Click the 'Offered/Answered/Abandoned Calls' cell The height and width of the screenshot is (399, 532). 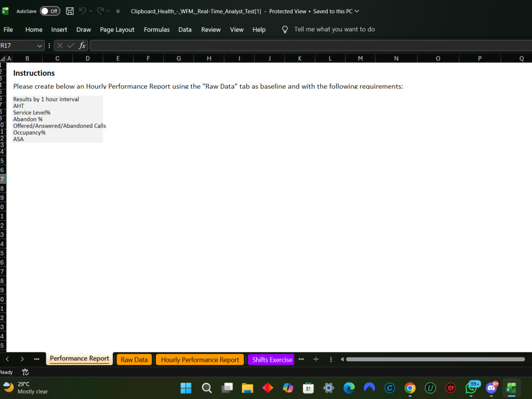60,126
